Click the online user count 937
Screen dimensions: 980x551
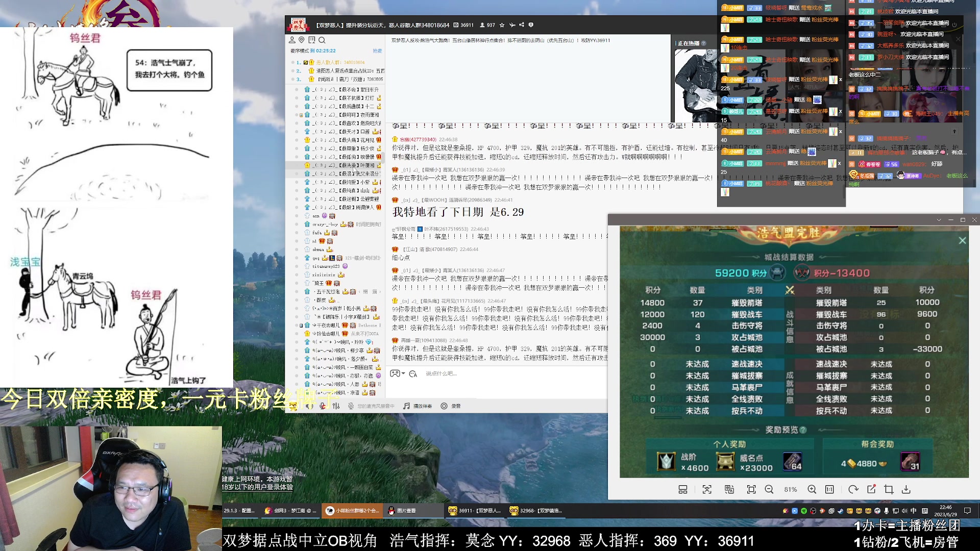(487, 25)
